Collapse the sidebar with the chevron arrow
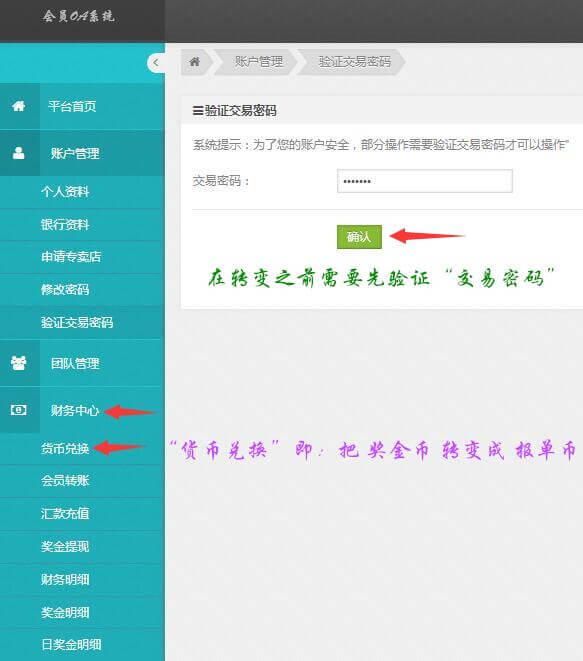The width and height of the screenshot is (583, 661). (156, 63)
